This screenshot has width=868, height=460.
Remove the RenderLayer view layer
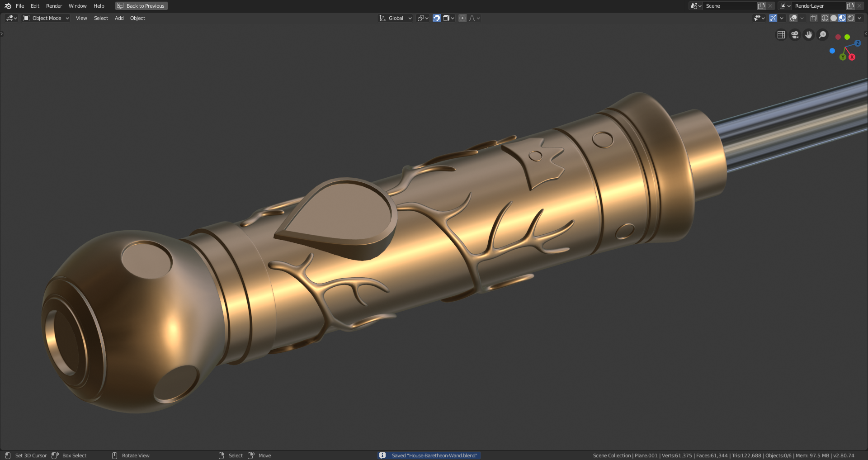[x=859, y=6]
